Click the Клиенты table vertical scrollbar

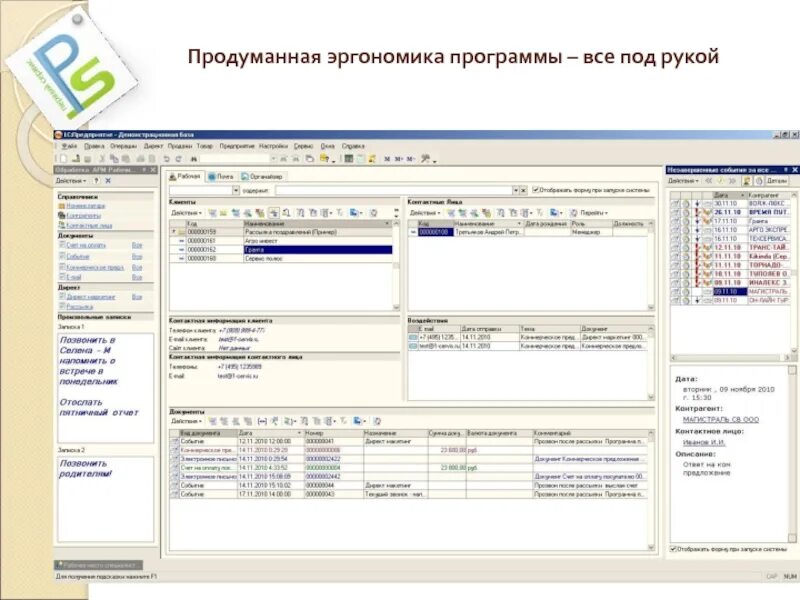coord(396,265)
